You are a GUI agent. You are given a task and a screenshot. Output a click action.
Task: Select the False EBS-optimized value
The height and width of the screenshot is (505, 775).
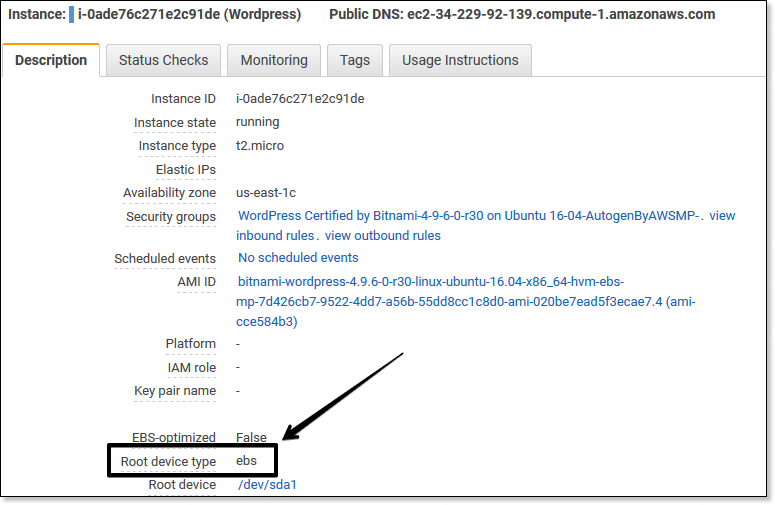(x=251, y=437)
